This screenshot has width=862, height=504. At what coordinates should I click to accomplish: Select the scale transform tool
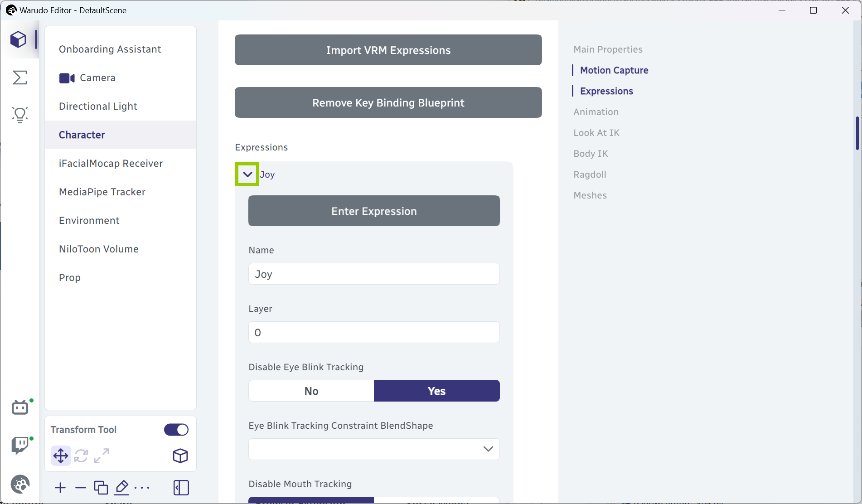point(102,456)
